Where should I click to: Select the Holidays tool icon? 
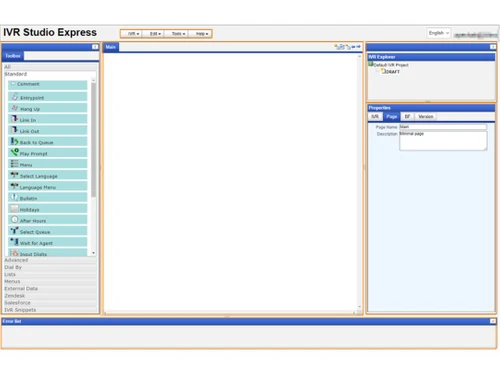[x=14, y=209]
